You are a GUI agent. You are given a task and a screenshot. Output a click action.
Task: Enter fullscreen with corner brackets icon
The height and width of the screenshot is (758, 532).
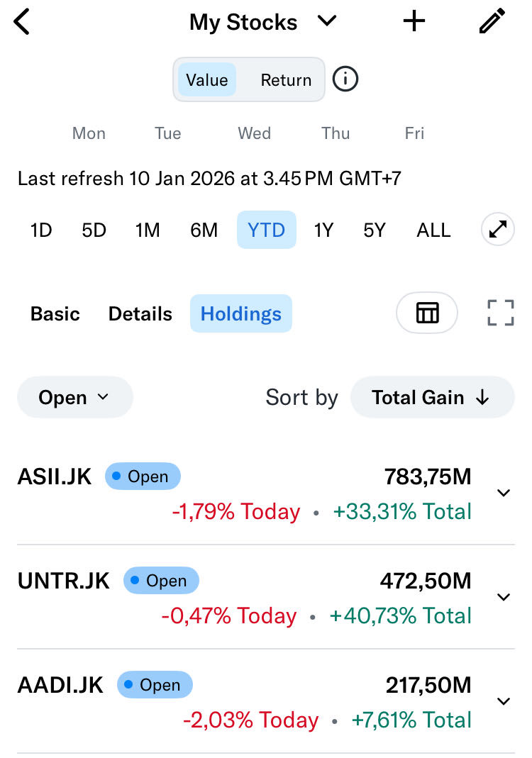point(500,313)
